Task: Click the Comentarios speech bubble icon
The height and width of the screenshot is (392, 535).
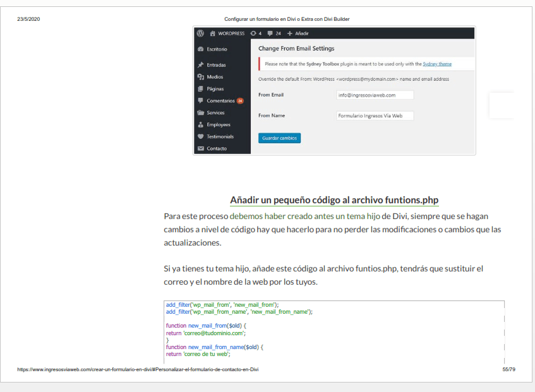Action: (201, 100)
